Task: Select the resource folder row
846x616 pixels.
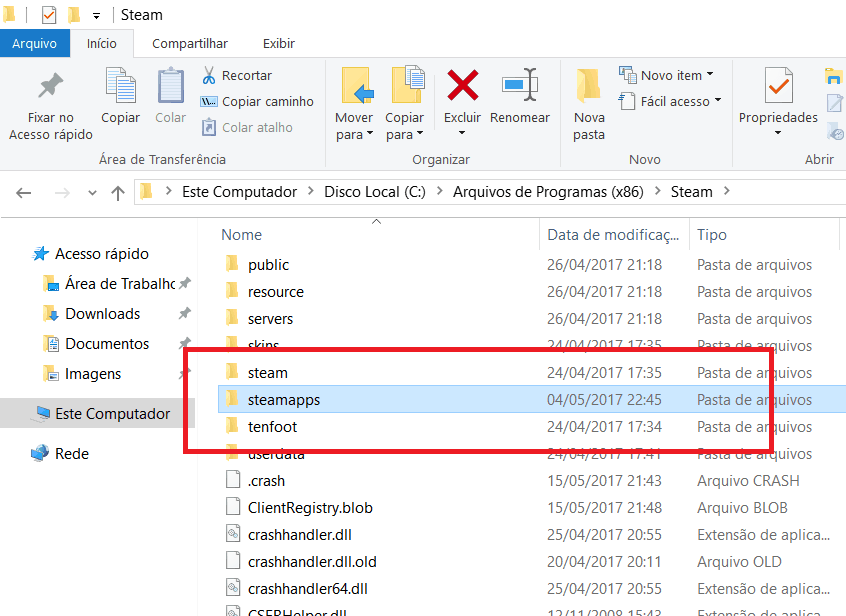Action: pyautogui.click(x=531, y=292)
